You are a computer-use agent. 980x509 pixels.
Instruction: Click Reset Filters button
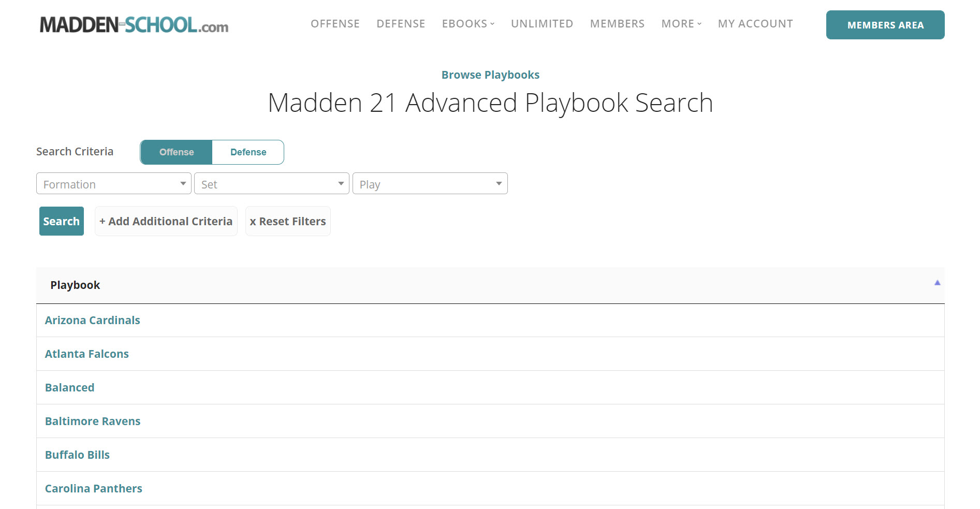click(288, 221)
